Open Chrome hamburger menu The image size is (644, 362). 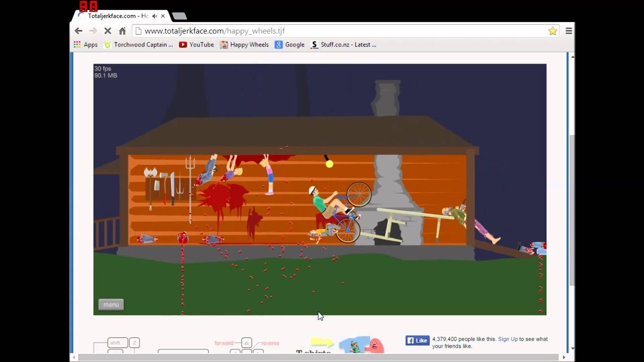(x=569, y=31)
